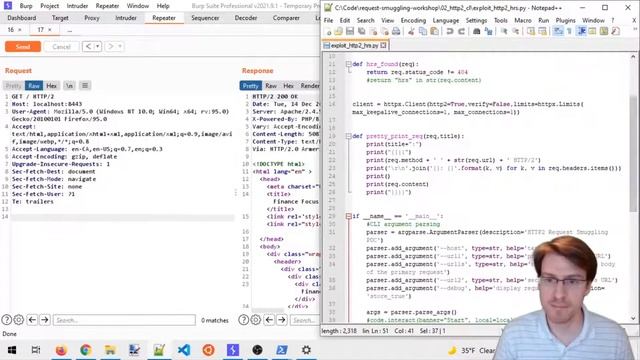Image resolution: width=640 pixels, height=360 pixels.
Task: Open PowerShell from the Windows taskbar
Action: click(x=282, y=350)
